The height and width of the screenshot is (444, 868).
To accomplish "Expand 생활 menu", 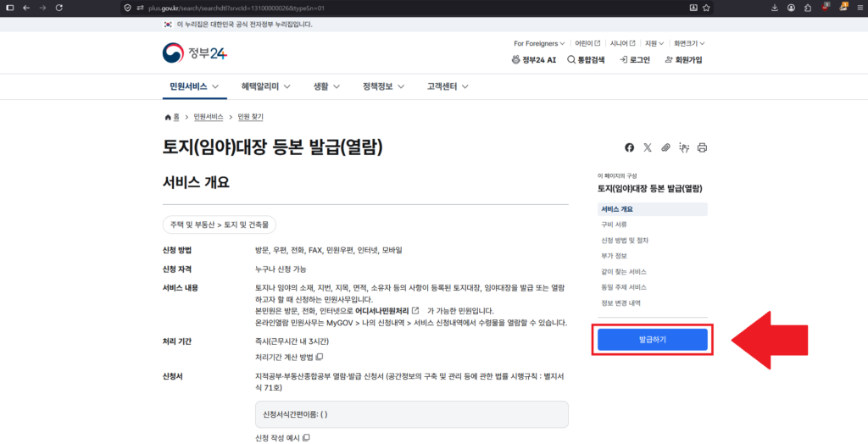I will [326, 86].
